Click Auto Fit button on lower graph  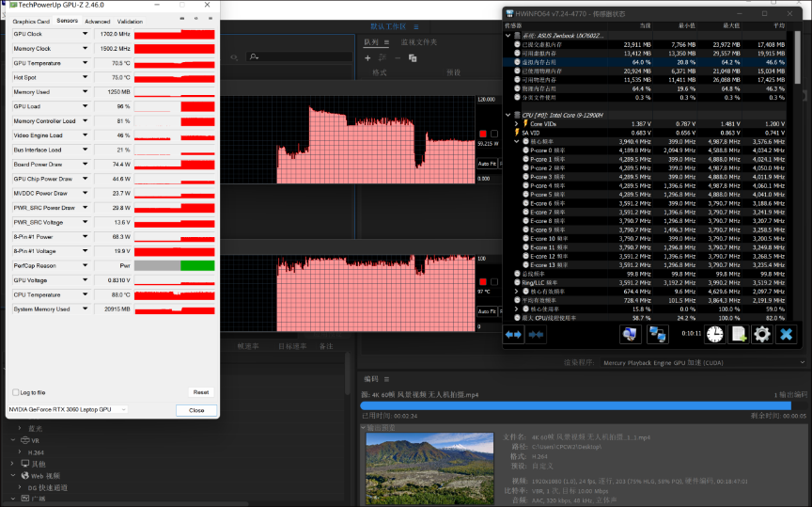tap(487, 311)
